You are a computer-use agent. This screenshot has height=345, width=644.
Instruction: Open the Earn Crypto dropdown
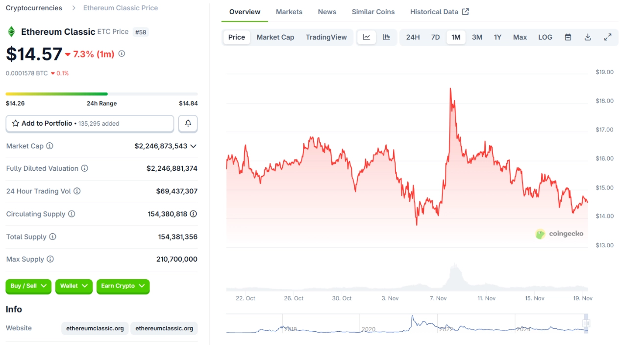click(123, 286)
